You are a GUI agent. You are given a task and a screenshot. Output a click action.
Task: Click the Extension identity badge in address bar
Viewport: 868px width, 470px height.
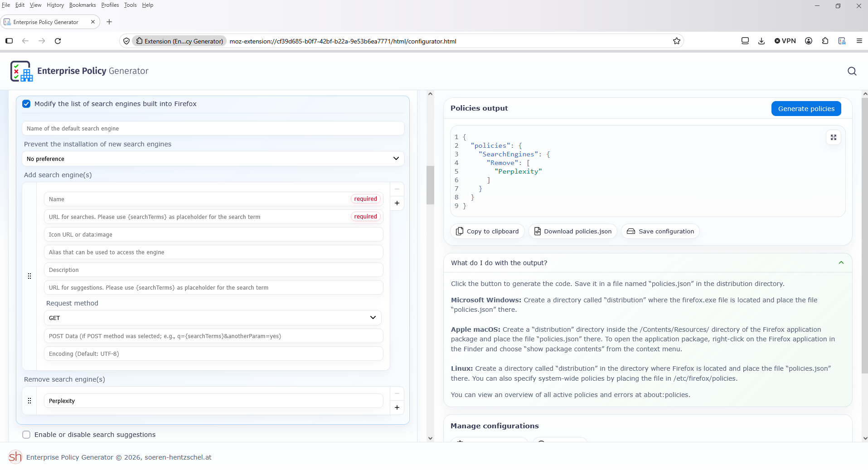pyautogui.click(x=179, y=41)
